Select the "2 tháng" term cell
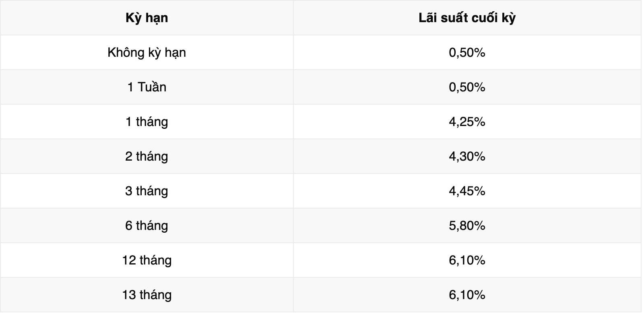Viewport: 644px width, 314px height. tap(147, 157)
